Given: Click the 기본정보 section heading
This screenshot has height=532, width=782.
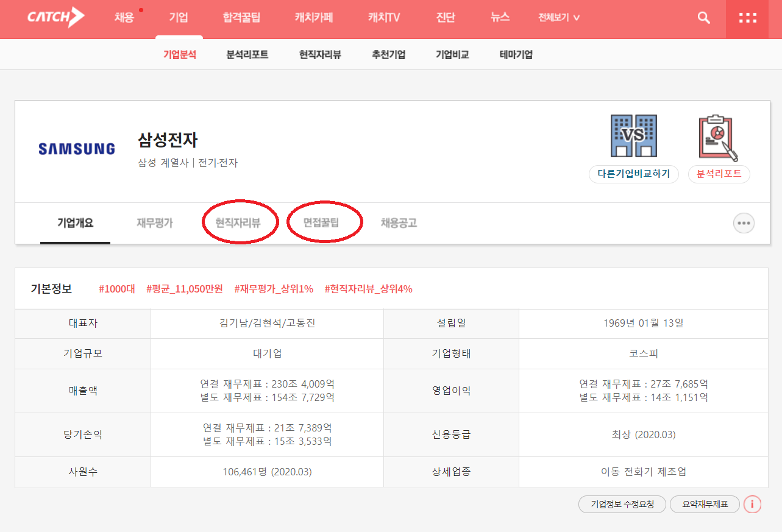Looking at the screenshot, I should (x=51, y=289).
